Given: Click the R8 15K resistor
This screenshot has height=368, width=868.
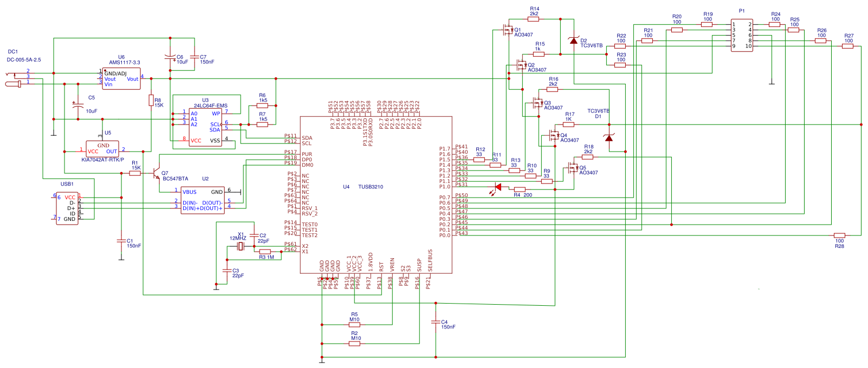Looking at the screenshot, I should point(151,100).
